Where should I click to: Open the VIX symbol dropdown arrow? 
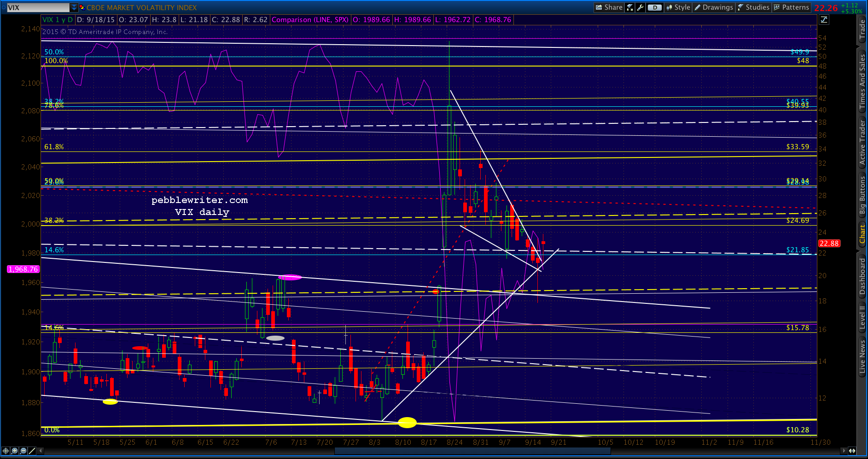tap(74, 7)
